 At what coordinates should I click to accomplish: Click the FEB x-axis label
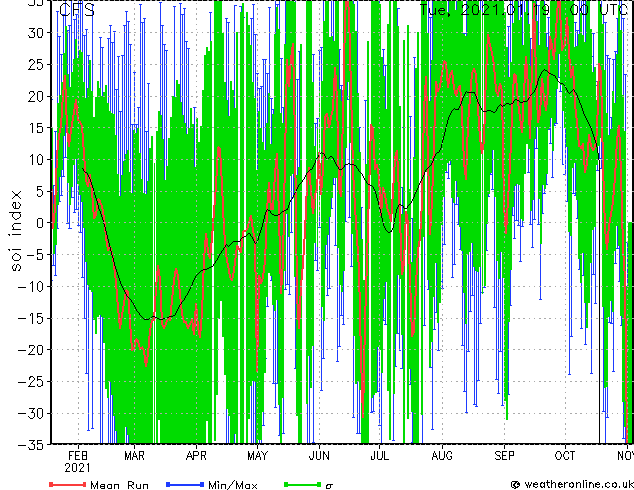tap(78, 456)
